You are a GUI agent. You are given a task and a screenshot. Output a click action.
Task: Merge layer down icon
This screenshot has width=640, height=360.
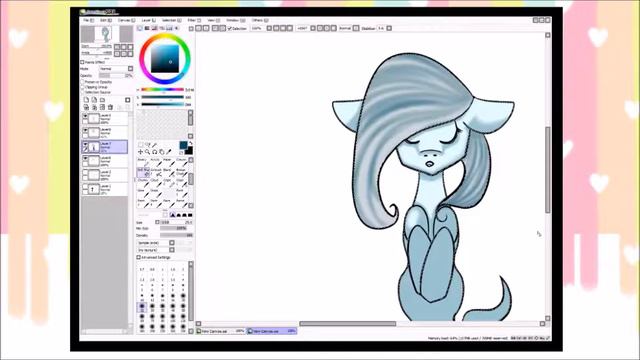(x=94, y=107)
